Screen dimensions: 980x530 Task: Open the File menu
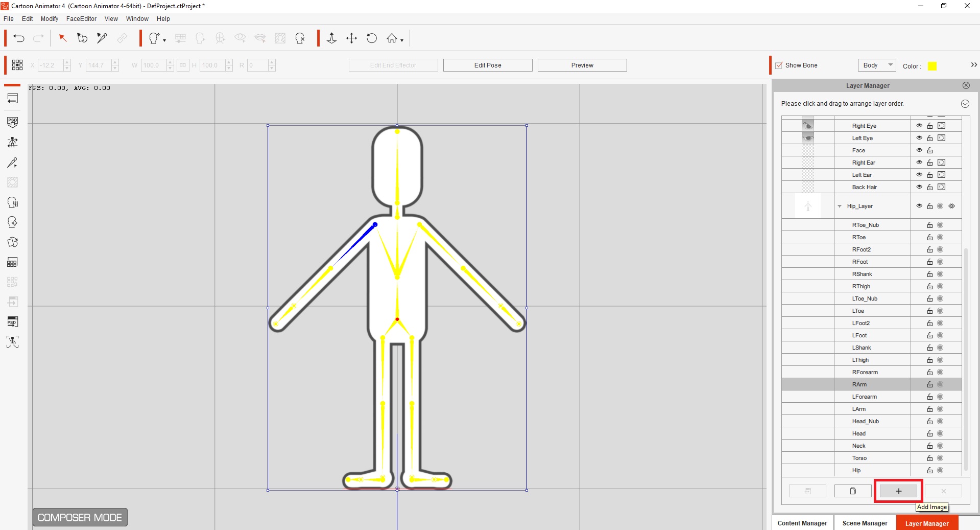9,19
